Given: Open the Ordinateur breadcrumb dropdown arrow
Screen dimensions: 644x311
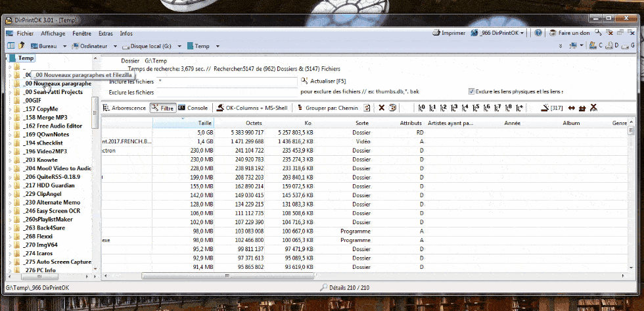Looking at the screenshot, I should click(116, 47).
